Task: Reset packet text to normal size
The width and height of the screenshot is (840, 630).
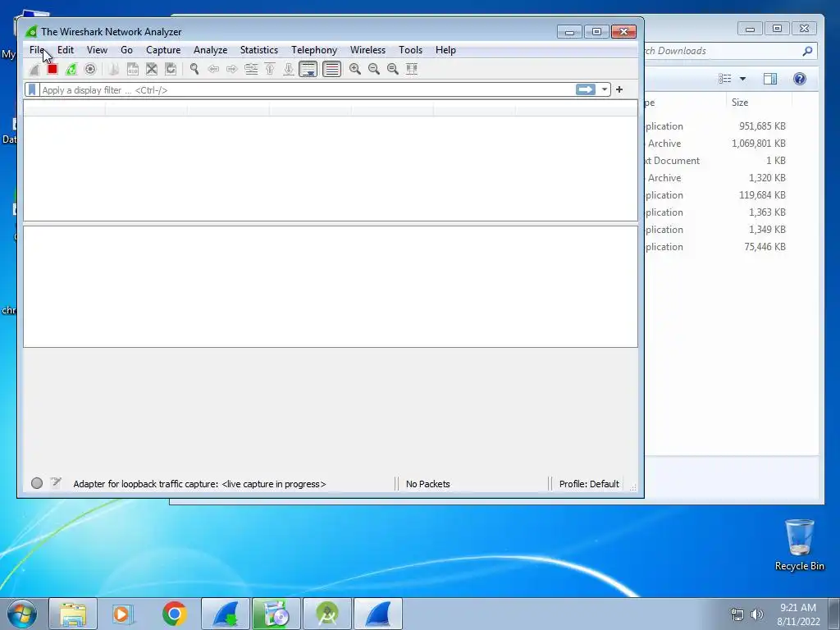Action: pyautogui.click(x=393, y=69)
